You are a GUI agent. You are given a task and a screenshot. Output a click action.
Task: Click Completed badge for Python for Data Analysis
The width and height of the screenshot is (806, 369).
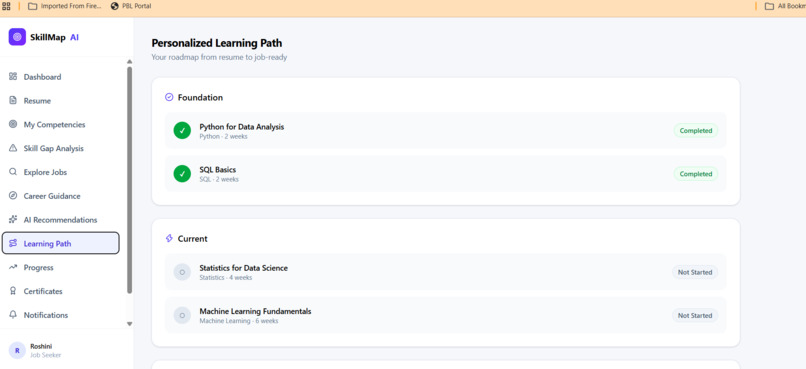pyautogui.click(x=695, y=131)
